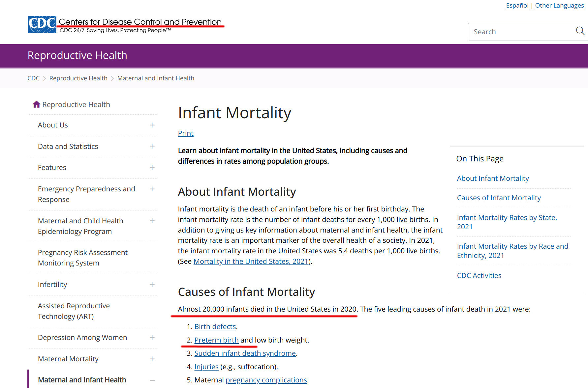Image resolution: width=588 pixels, height=388 pixels.
Task: Click the CDC breadcrumb link
Action: 33,78
